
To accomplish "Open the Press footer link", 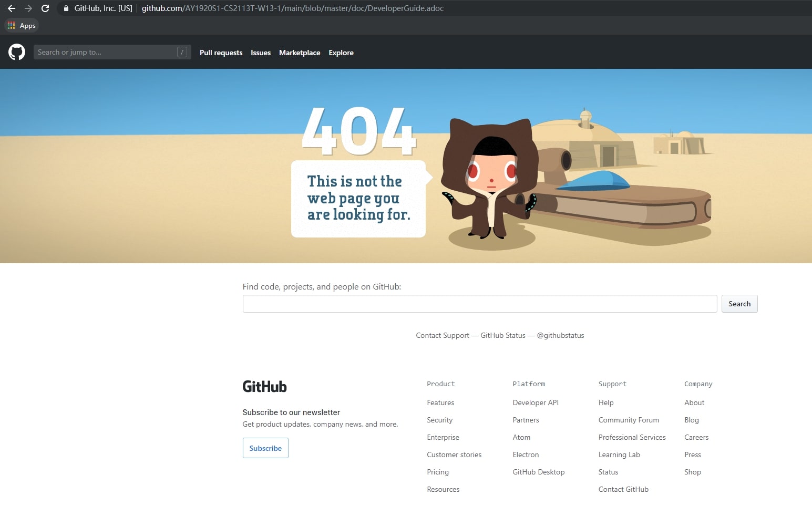I will tap(693, 455).
